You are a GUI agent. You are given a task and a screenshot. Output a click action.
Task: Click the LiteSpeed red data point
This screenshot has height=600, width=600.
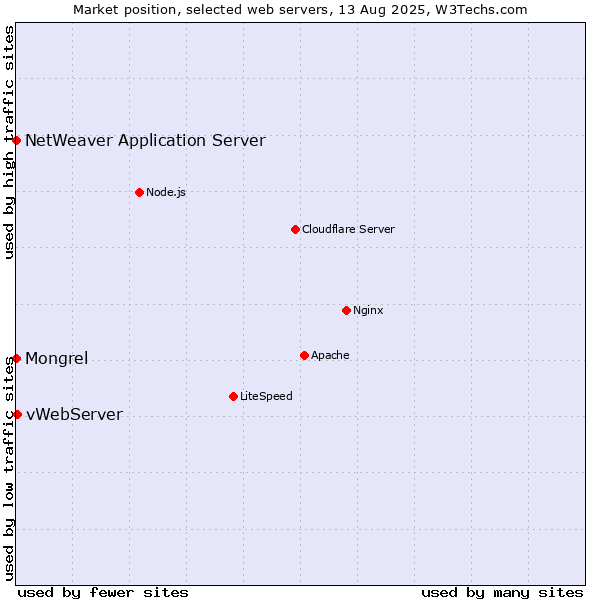[233, 396]
